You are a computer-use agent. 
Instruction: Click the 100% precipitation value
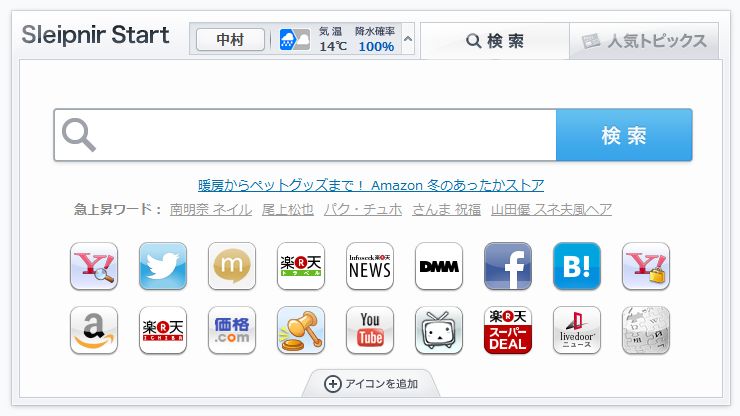(x=376, y=46)
